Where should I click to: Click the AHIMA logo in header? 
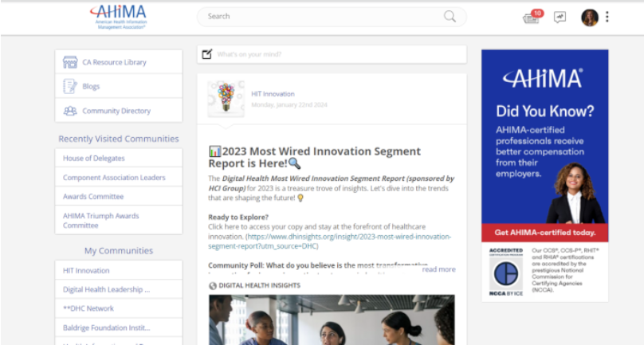[118, 16]
